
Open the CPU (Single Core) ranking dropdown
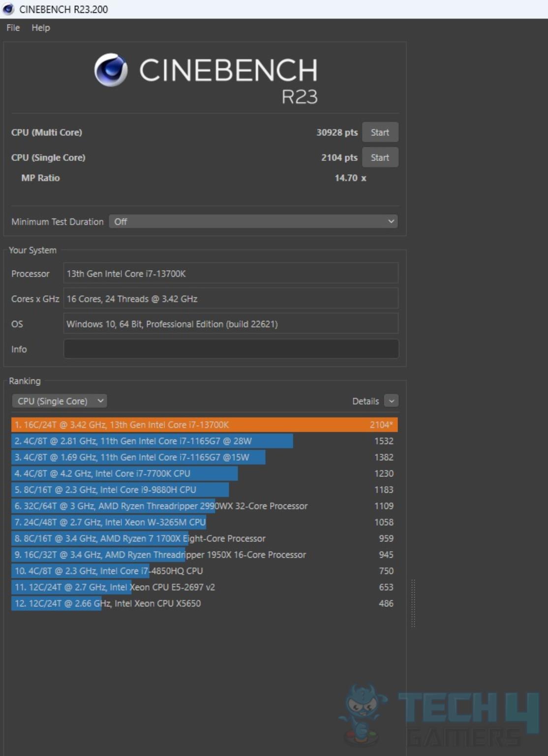pyautogui.click(x=59, y=401)
